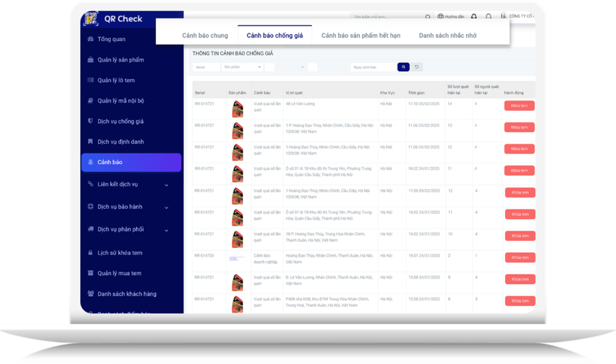The width and height of the screenshot is (616, 364).
Task: Click Khóa tem for the 9-scan row
Action: [520, 279]
